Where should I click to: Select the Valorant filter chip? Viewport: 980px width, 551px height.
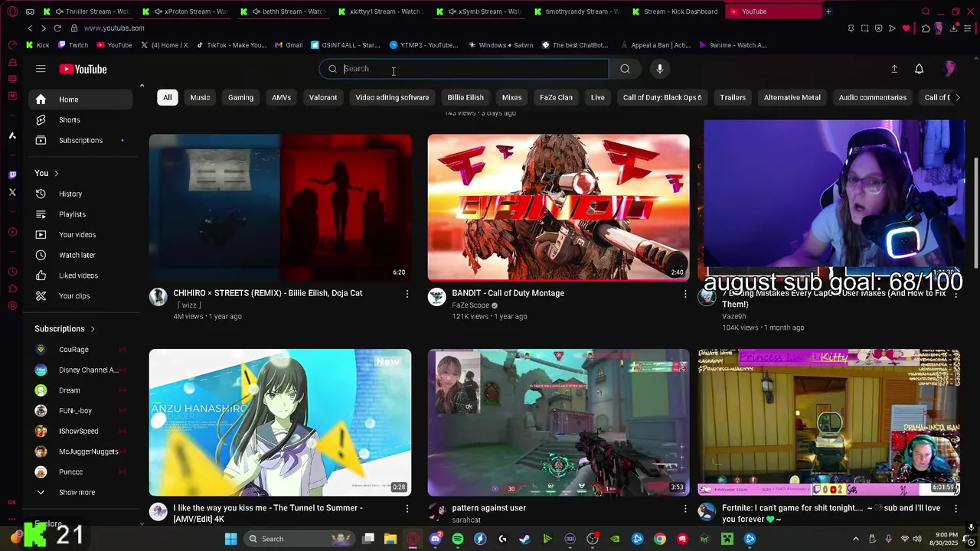323,97
